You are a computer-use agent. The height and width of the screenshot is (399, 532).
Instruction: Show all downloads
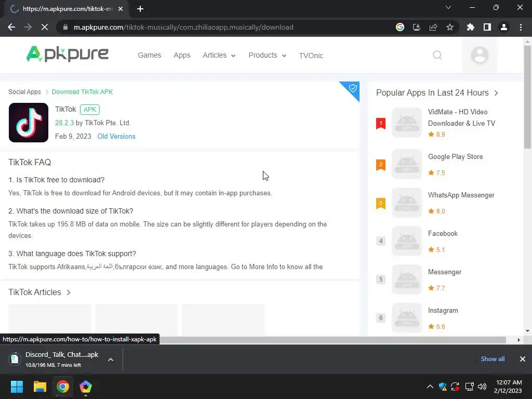coord(493,359)
